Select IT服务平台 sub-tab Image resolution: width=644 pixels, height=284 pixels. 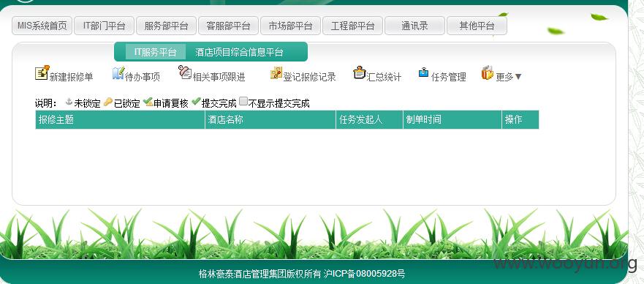click(156, 52)
